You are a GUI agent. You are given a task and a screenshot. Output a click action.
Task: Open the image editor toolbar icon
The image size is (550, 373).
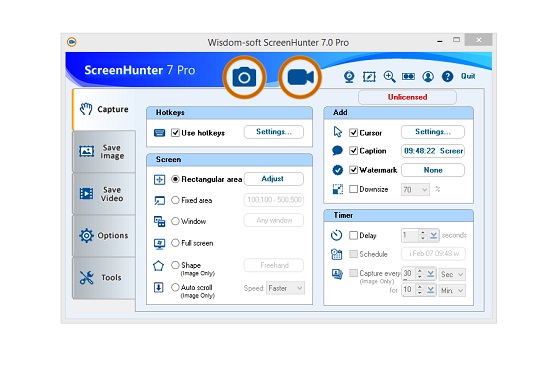tap(369, 76)
